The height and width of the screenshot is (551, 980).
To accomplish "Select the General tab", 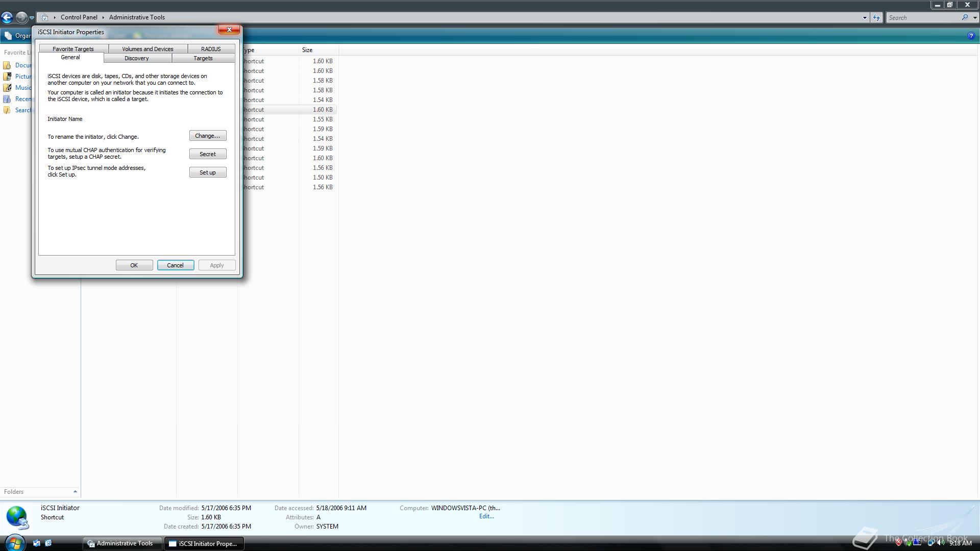I will tap(70, 58).
